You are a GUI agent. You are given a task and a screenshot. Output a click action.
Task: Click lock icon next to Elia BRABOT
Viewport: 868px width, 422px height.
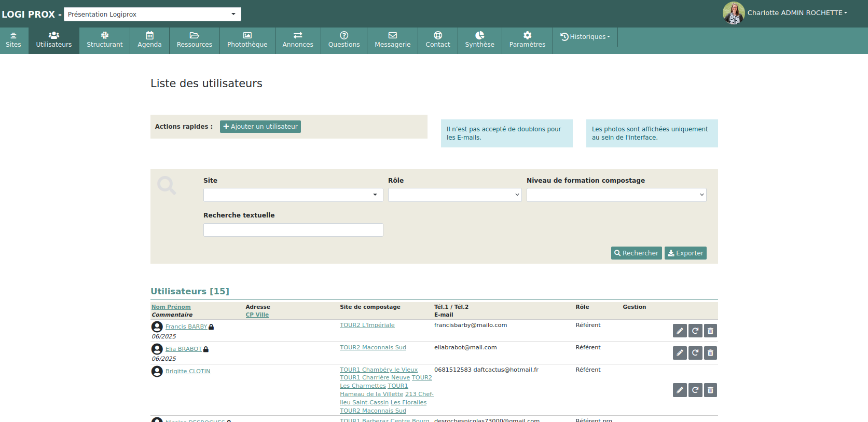click(x=206, y=349)
